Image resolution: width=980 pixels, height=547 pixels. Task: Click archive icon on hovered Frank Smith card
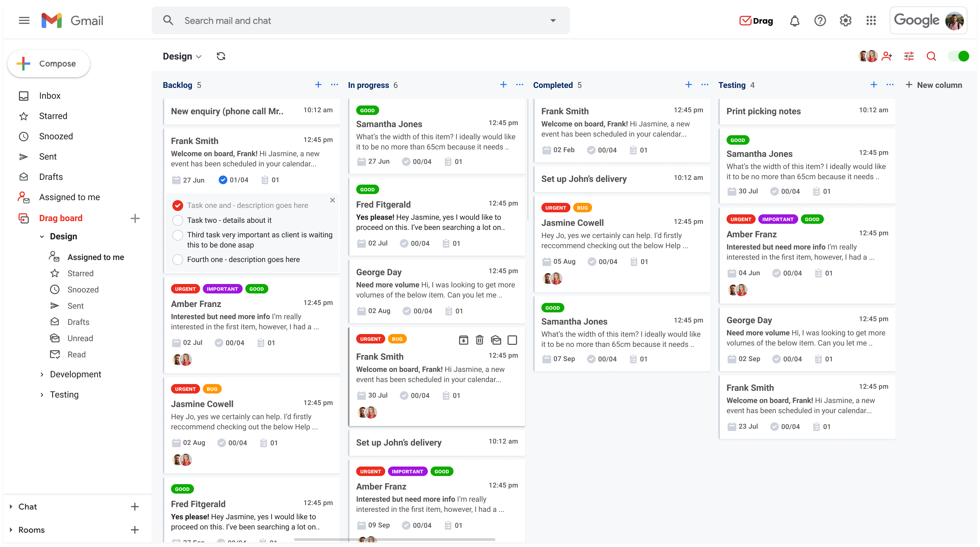463,339
